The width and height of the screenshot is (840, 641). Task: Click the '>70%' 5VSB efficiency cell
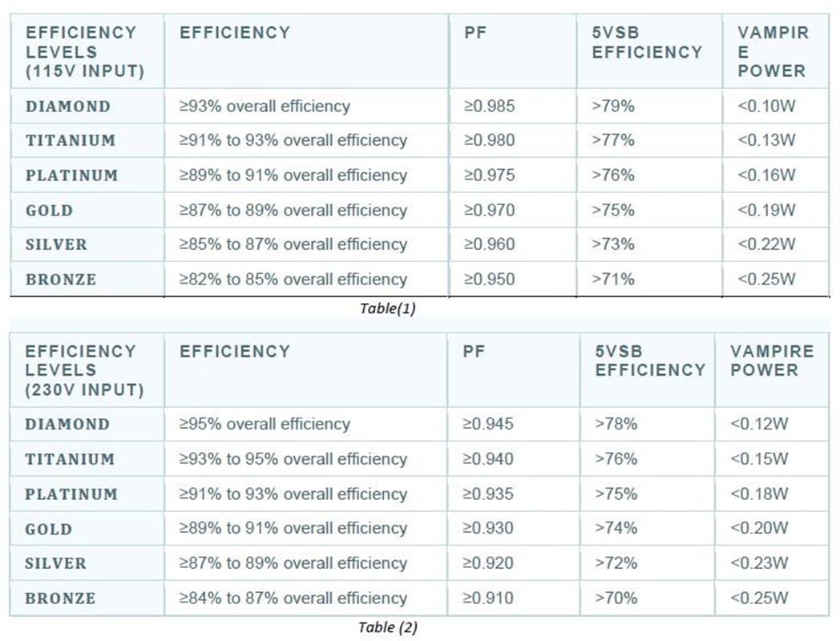coord(616,598)
